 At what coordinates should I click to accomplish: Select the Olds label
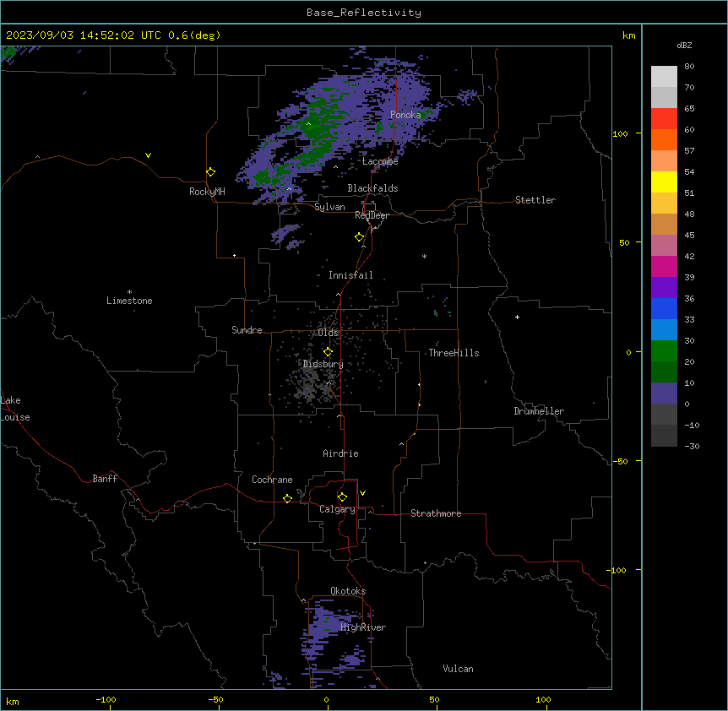328,333
